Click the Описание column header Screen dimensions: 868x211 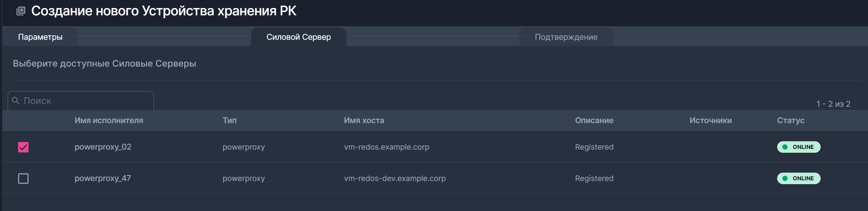pos(594,120)
